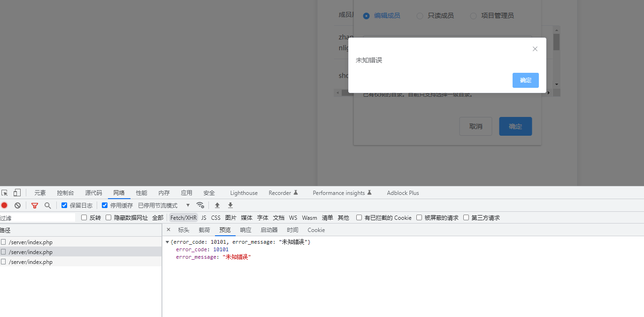This screenshot has height=317, width=644.
Task: Click the inspect element picker icon
Action: point(5,193)
